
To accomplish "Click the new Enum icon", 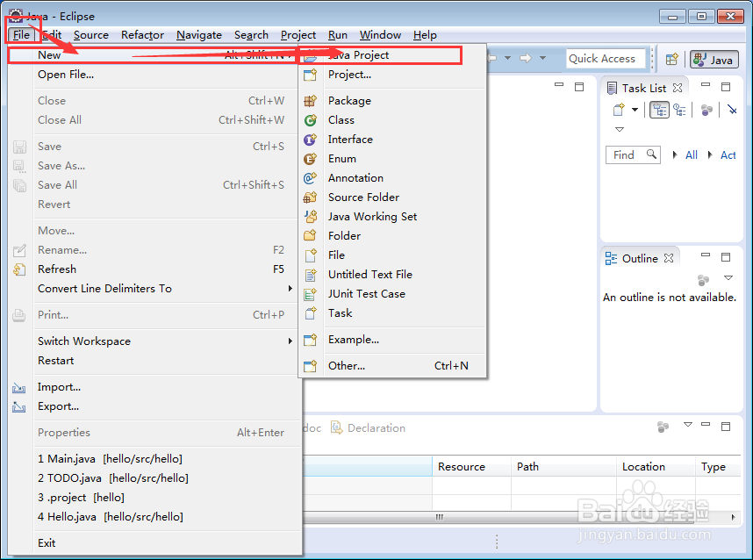I will click(310, 159).
